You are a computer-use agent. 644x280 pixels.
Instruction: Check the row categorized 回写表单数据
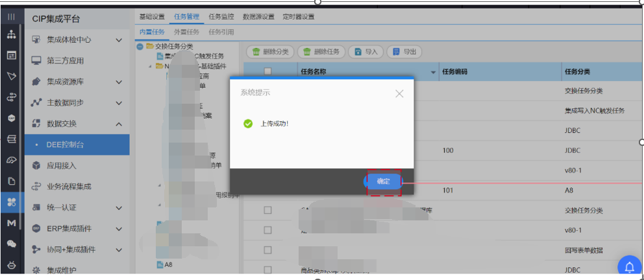[x=267, y=250]
